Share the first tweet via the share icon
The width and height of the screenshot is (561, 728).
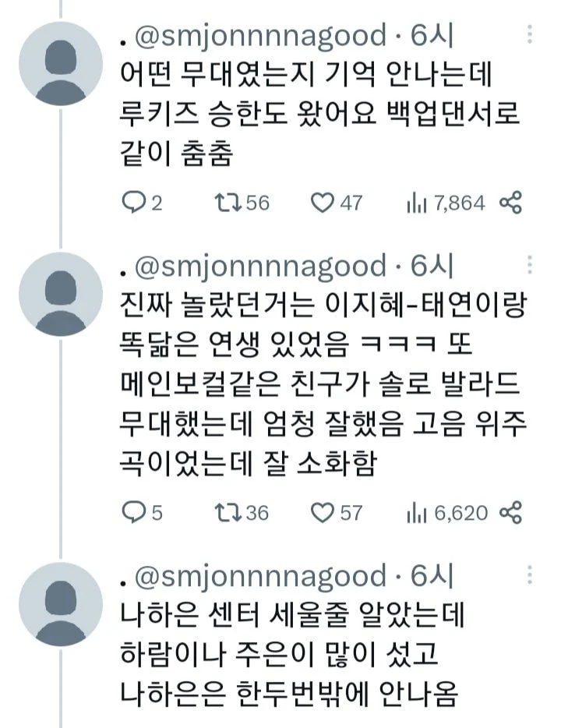pos(513,201)
